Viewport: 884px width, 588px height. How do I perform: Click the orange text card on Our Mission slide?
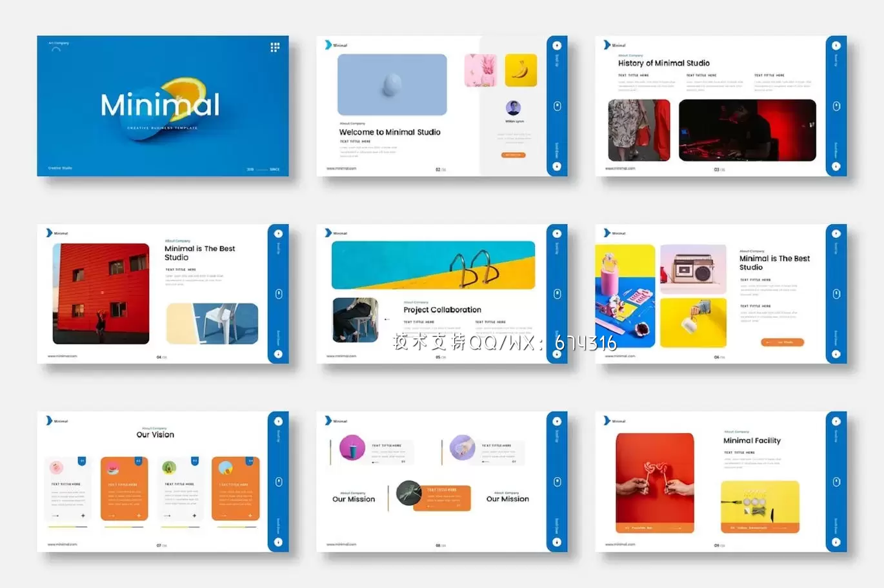(x=442, y=498)
